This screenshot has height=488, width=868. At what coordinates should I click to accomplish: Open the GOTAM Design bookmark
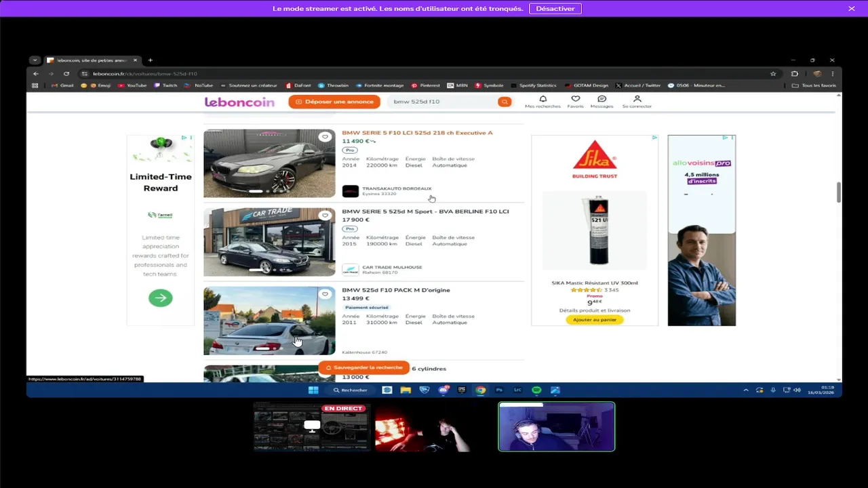click(587, 85)
